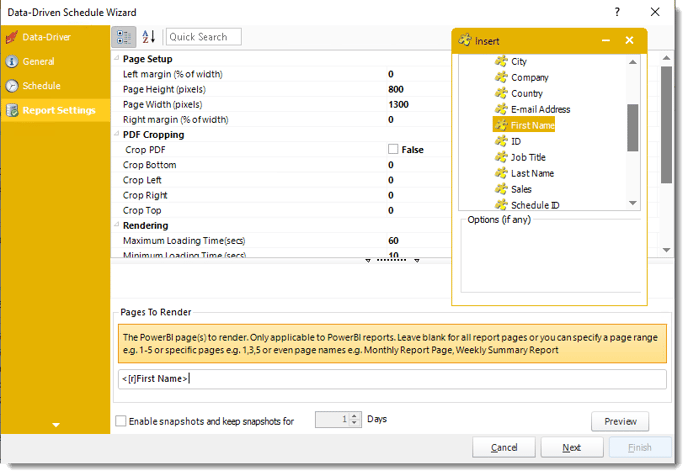
Task: Select the Right margin value 0
Action: tap(391, 120)
